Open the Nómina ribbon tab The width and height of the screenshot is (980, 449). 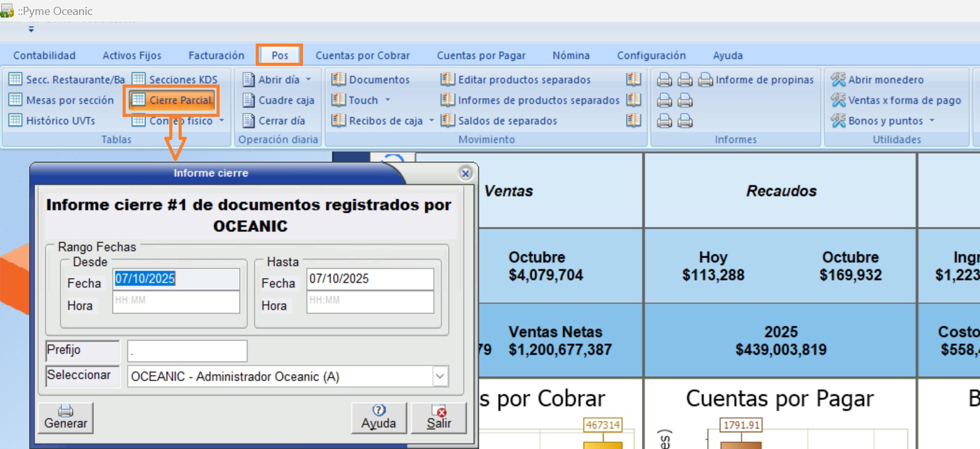[571, 55]
